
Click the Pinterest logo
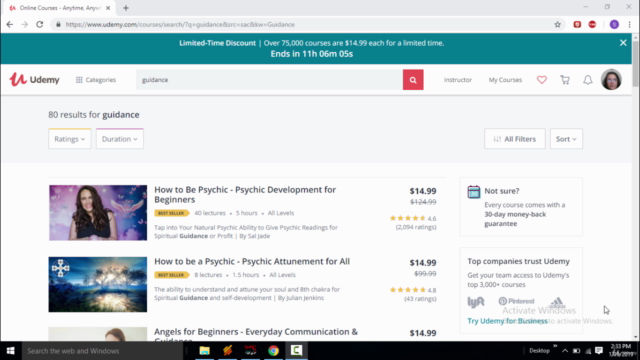pyautogui.click(x=516, y=301)
